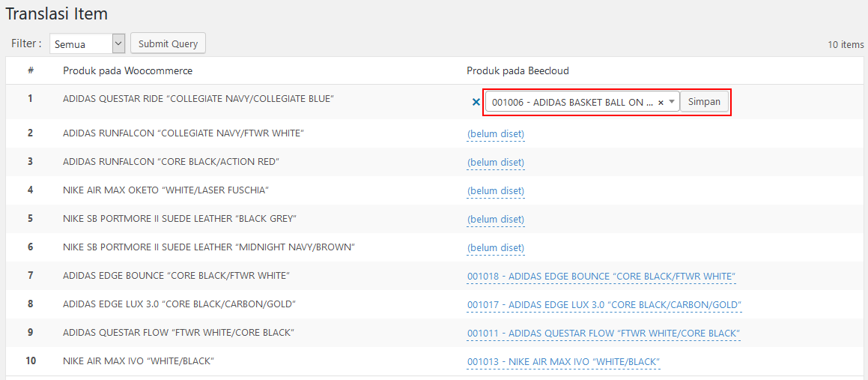Open the Filter dropdown showing Semua
Viewport: 868px width, 380px height.
(87, 44)
